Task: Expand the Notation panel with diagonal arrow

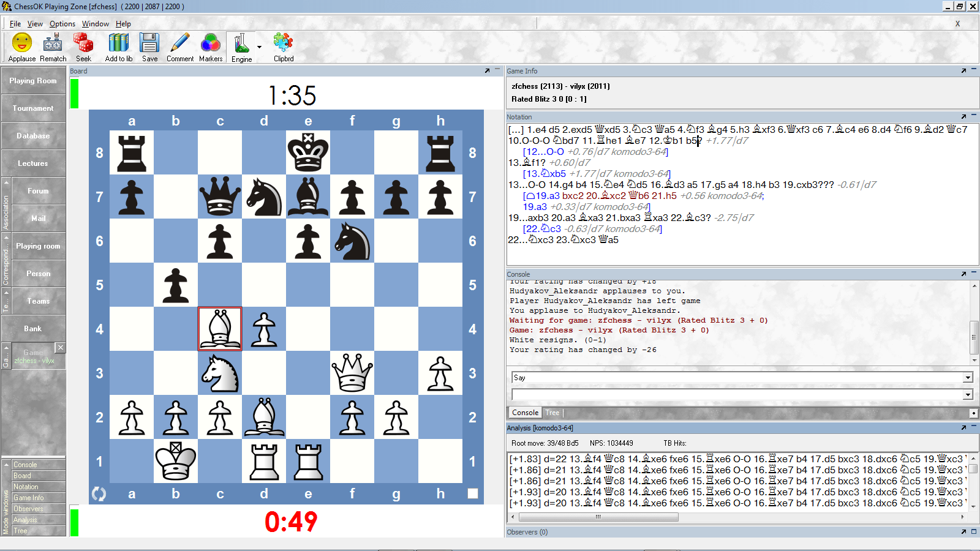Action: pyautogui.click(x=963, y=116)
